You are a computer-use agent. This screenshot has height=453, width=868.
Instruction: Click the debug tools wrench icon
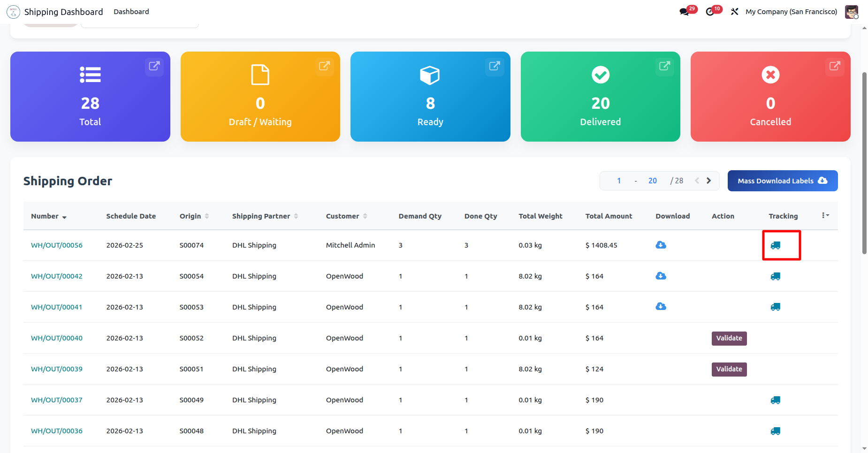click(734, 12)
